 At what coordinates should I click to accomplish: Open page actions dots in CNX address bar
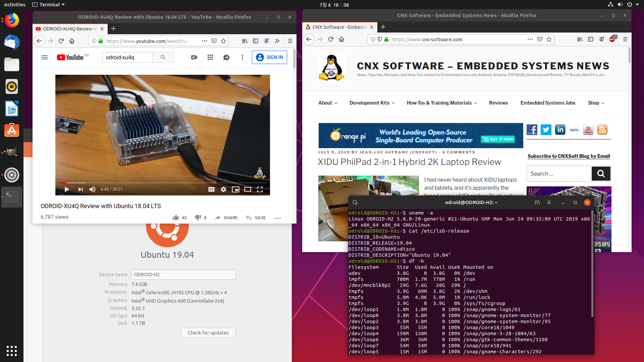click(530, 39)
